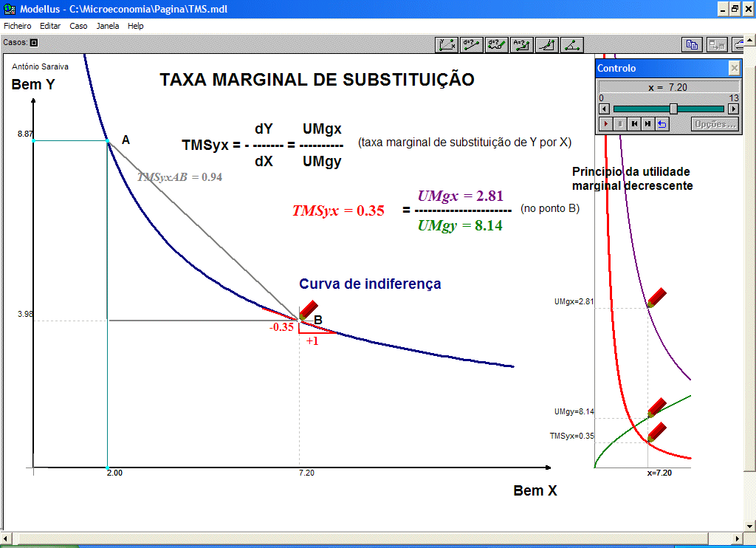The image size is (756, 548).
Task: Click the copy window toolbar icon
Action: point(692,44)
